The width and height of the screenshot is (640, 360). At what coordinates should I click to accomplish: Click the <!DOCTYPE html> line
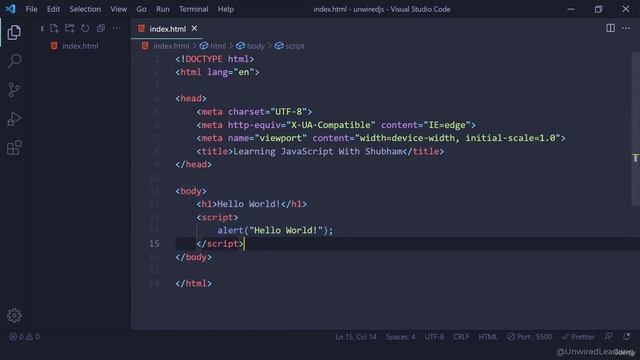tap(215, 59)
